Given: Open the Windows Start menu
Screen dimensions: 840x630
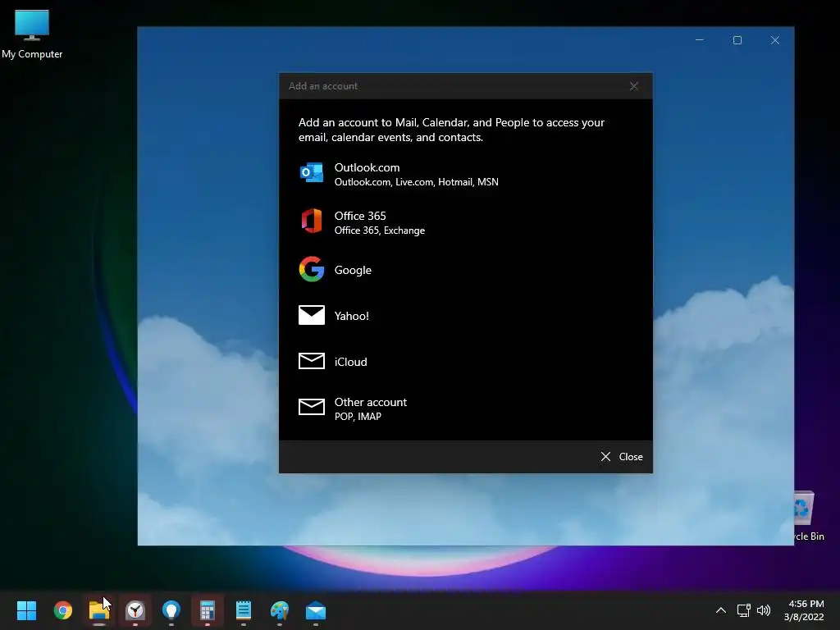Looking at the screenshot, I should (26, 610).
